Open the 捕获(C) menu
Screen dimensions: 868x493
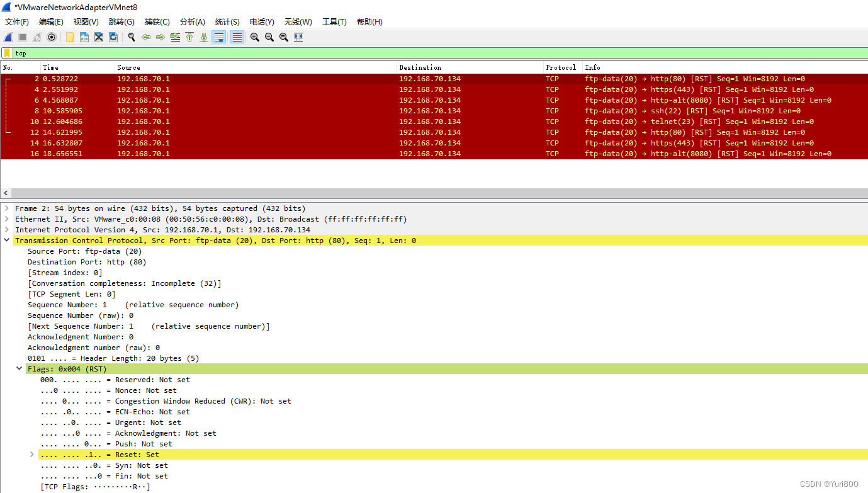click(x=157, y=22)
